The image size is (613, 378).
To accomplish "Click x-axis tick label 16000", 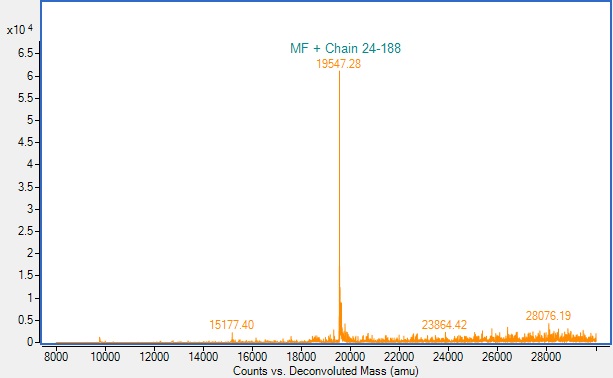I will pos(252,357).
